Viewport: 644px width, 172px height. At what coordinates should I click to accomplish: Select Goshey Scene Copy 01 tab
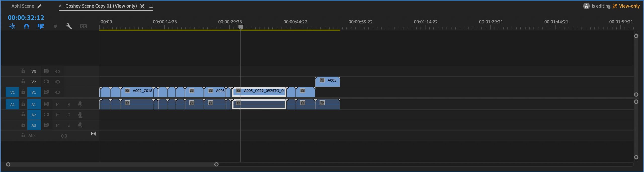click(x=101, y=6)
